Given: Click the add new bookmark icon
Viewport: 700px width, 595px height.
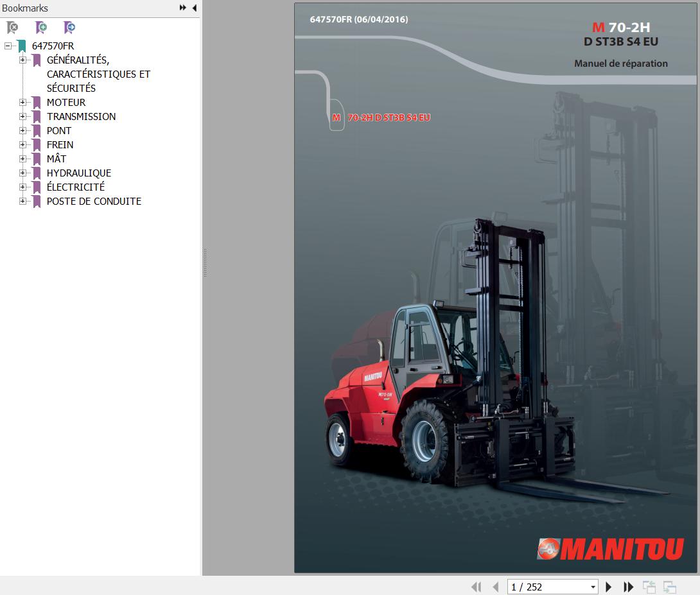Looking at the screenshot, I should tap(41, 28).
